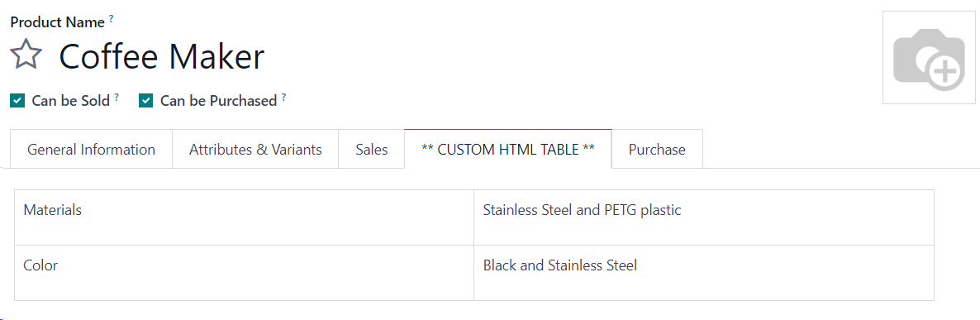Viewport: 980px width, 320px height.
Task: Open the Attributes & Variants tab
Action: 255,150
